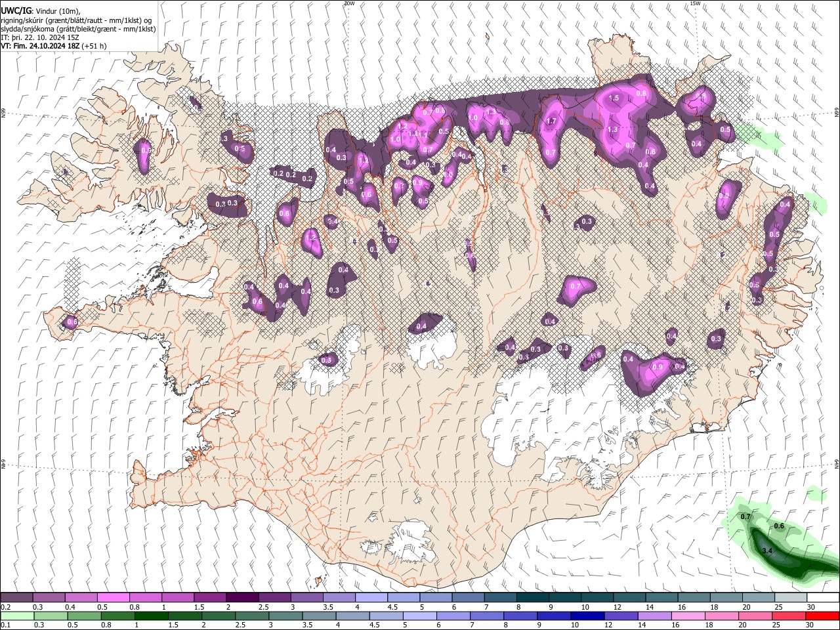Click the bright red 30 rain legend swatch

point(822,616)
